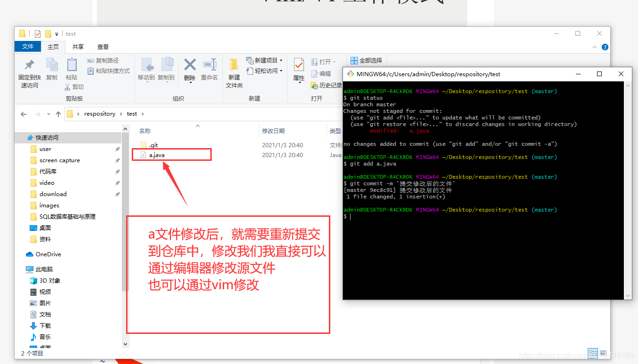This screenshot has height=364, width=638.
Task: Click the Properties (属性) checkmark icon
Action: (299, 65)
